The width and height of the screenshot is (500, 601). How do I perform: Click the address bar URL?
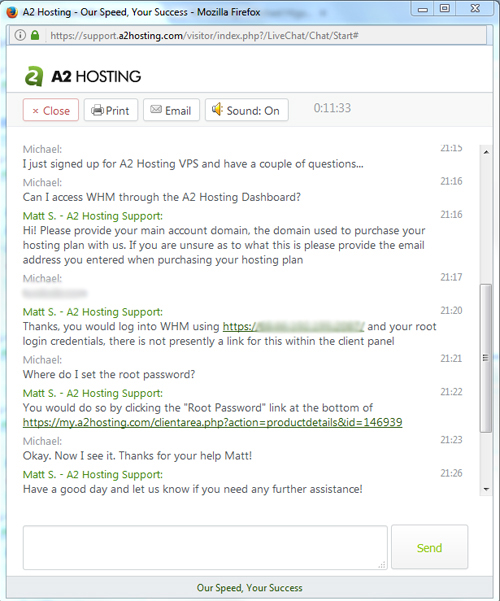pos(204,36)
